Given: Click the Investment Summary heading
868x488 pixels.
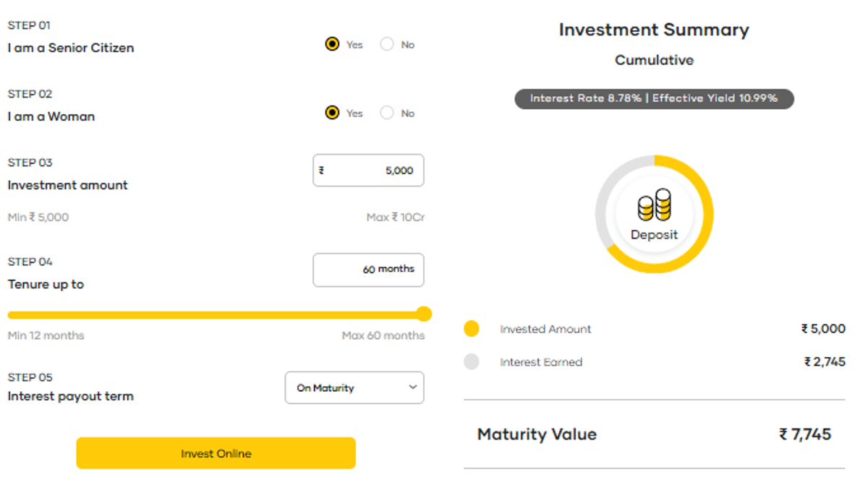Looking at the screenshot, I should [x=654, y=30].
